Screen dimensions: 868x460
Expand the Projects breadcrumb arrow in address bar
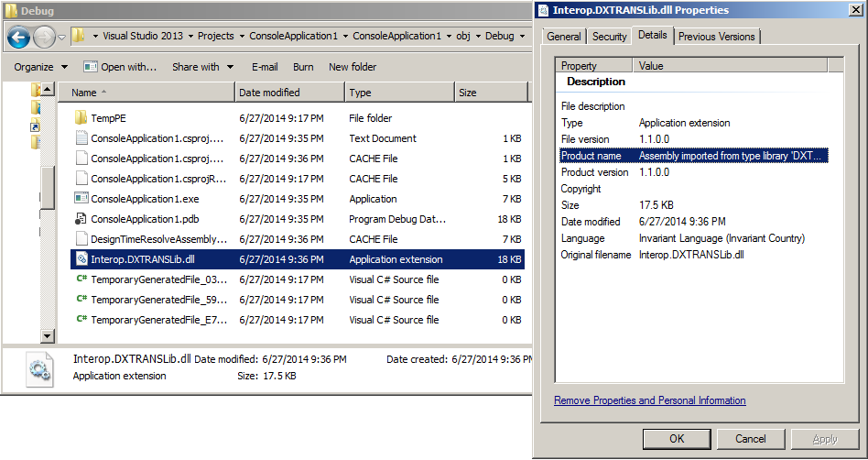pos(243,37)
